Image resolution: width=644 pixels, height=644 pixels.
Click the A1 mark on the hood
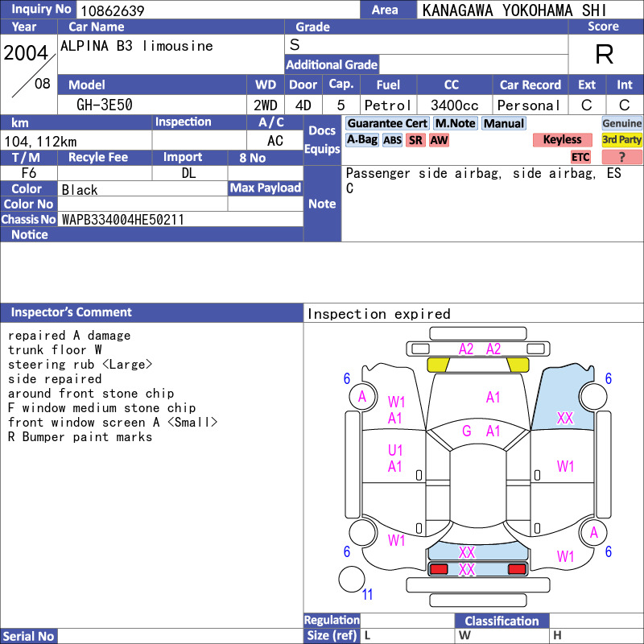[493, 397]
